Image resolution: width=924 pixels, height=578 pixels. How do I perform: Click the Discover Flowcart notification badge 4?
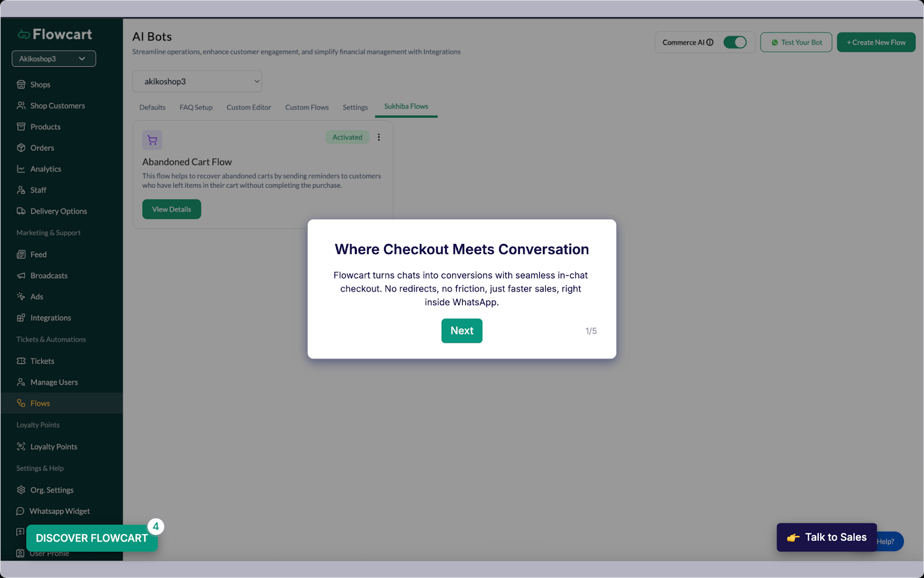[156, 527]
